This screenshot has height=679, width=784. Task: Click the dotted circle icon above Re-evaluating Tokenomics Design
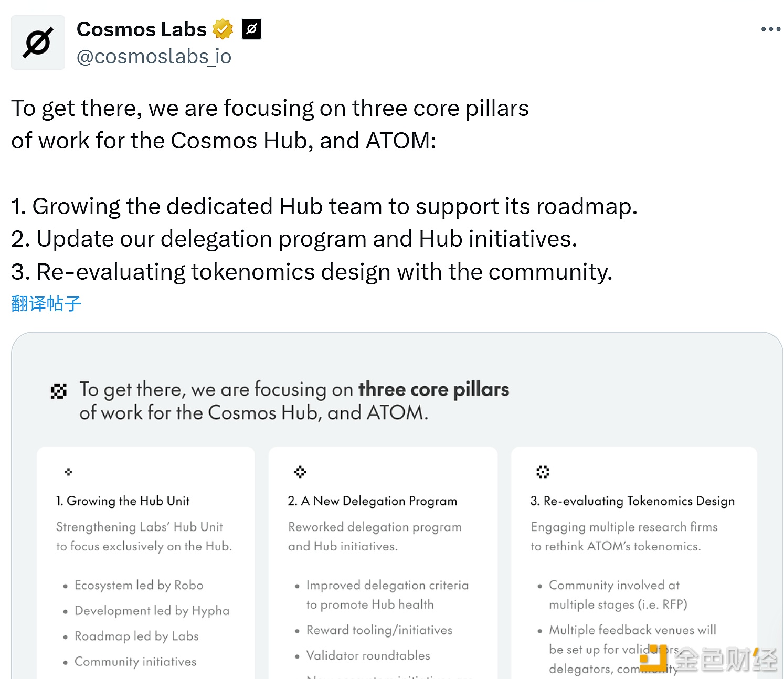(543, 472)
